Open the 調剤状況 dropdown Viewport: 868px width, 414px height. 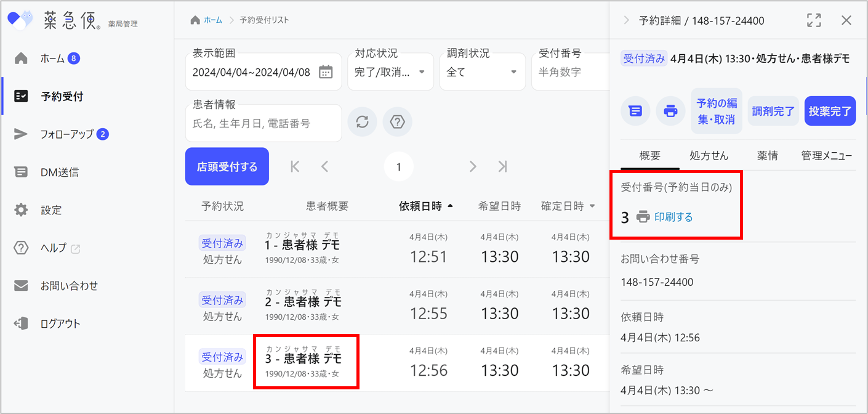[482, 72]
